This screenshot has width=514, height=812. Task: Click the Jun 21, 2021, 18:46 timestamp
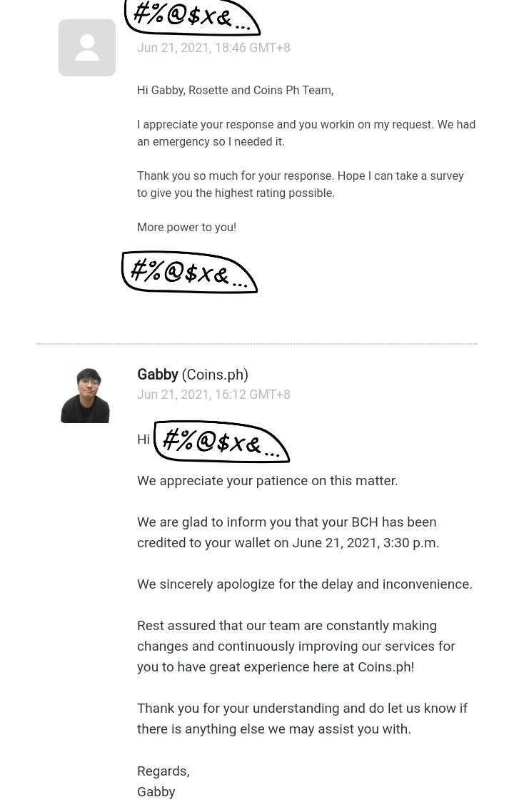(x=213, y=48)
